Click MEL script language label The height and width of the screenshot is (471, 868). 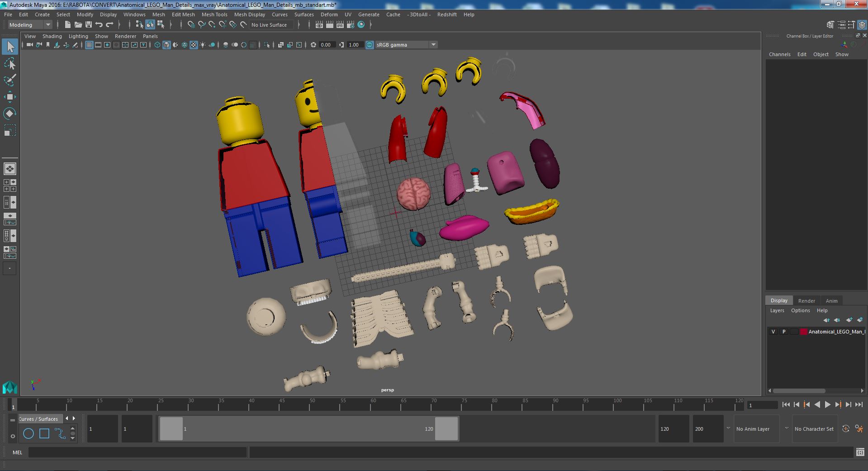[x=17, y=452]
